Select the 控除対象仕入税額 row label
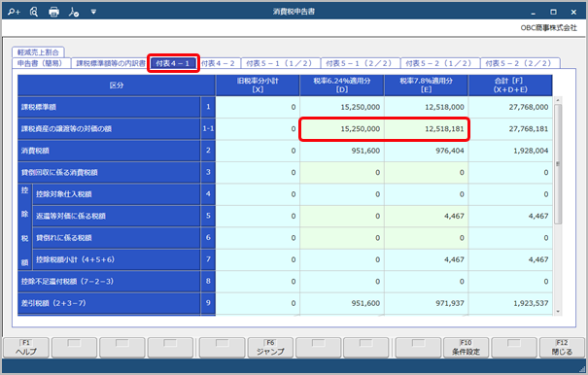The width and height of the screenshot is (588, 375). point(117,194)
